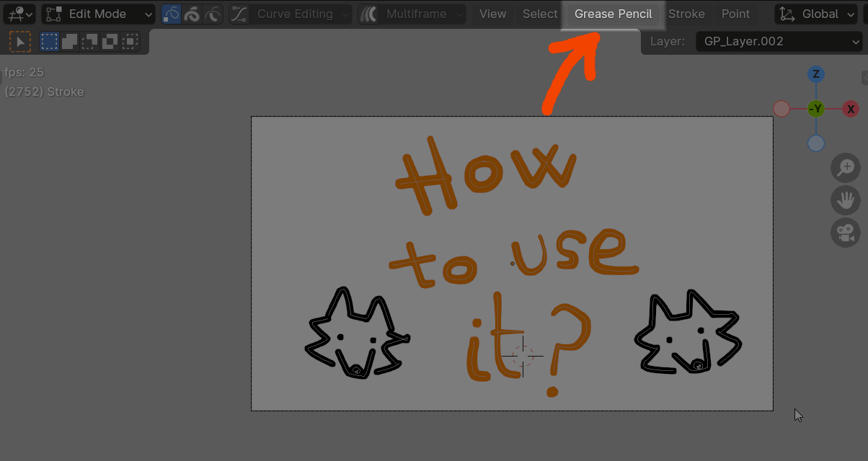
Task: Choose the Invert selection mode icon
Action: pos(110,42)
